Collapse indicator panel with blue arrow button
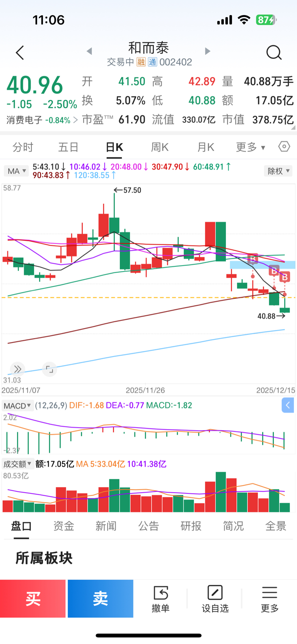Image resolution: width=297 pixels, height=644 pixels. 288,405
